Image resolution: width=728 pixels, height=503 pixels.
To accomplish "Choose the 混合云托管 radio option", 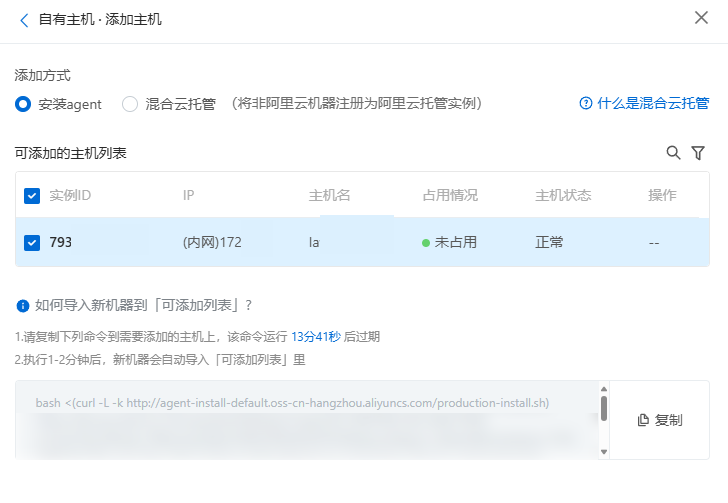I will 130,104.
